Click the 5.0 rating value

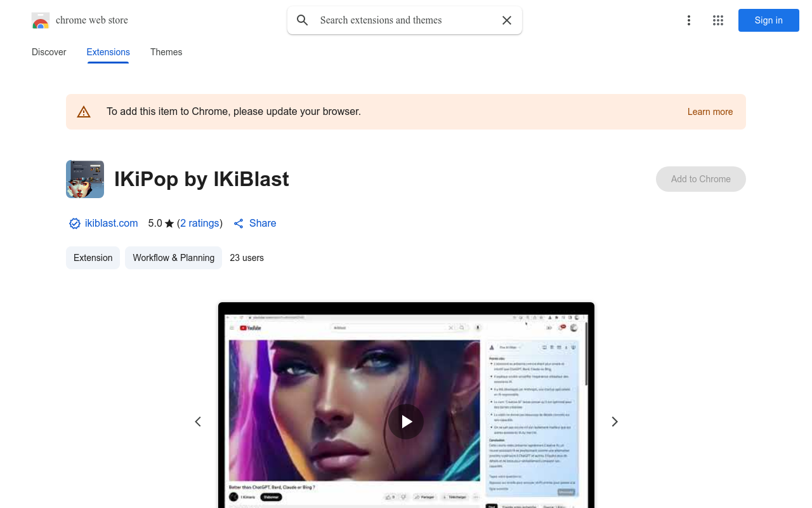pos(155,224)
